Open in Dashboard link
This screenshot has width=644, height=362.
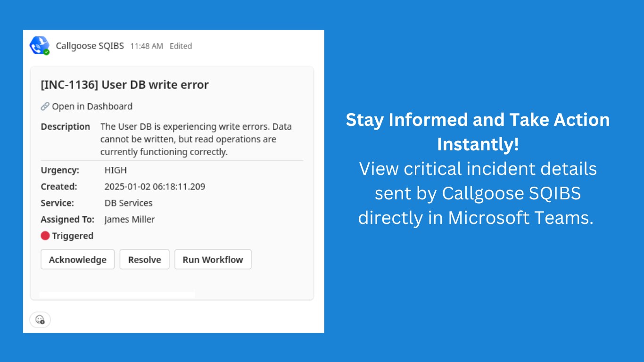coord(92,107)
